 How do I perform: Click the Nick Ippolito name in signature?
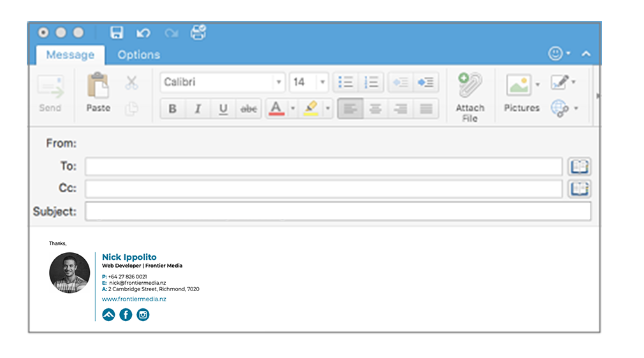[x=129, y=257]
